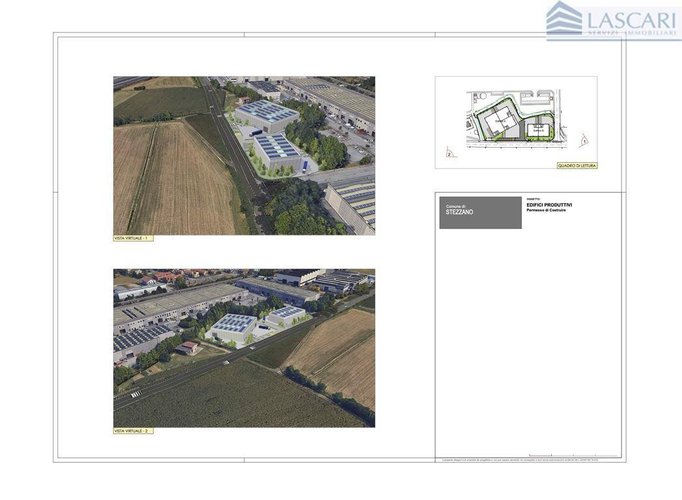Click the Lascari building logo icon

564,20
